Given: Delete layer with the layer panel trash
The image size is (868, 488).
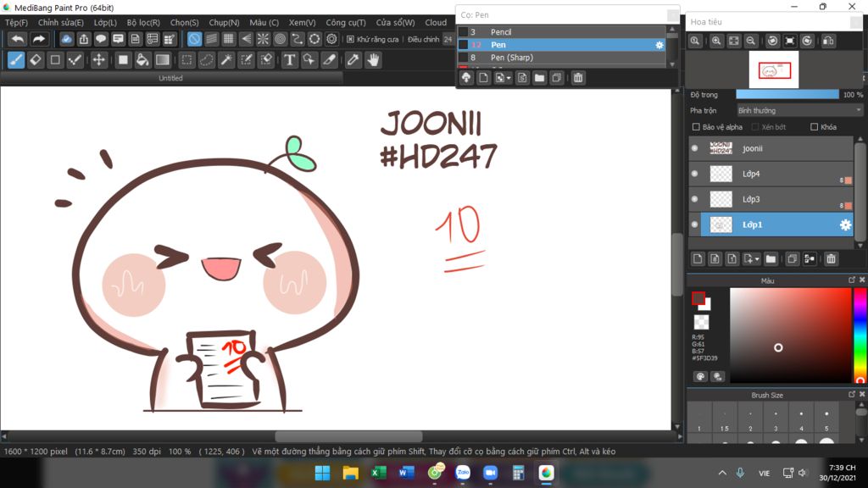Looking at the screenshot, I should tap(831, 259).
